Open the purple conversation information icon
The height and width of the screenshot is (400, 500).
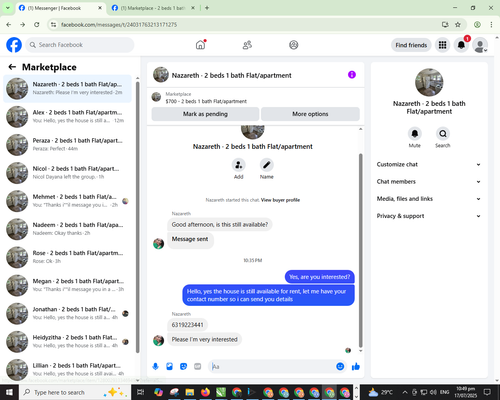click(x=352, y=75)
